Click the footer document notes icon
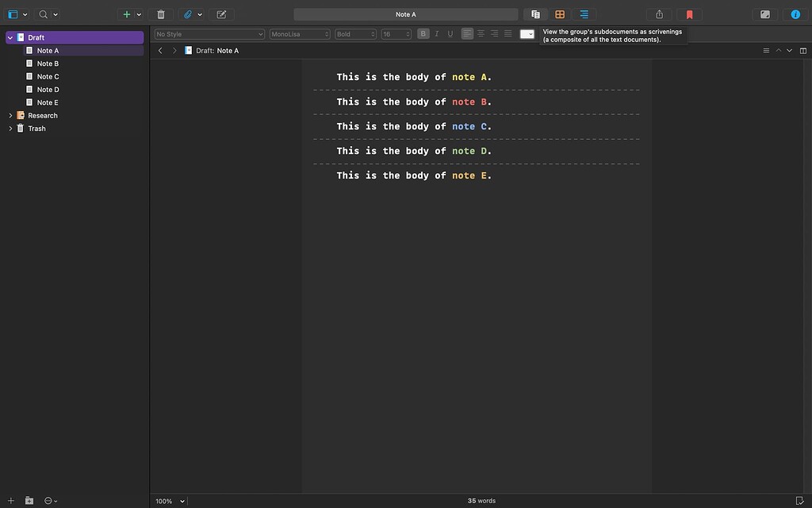This screenshot has height=508, width=812. [x=799, y=501]
